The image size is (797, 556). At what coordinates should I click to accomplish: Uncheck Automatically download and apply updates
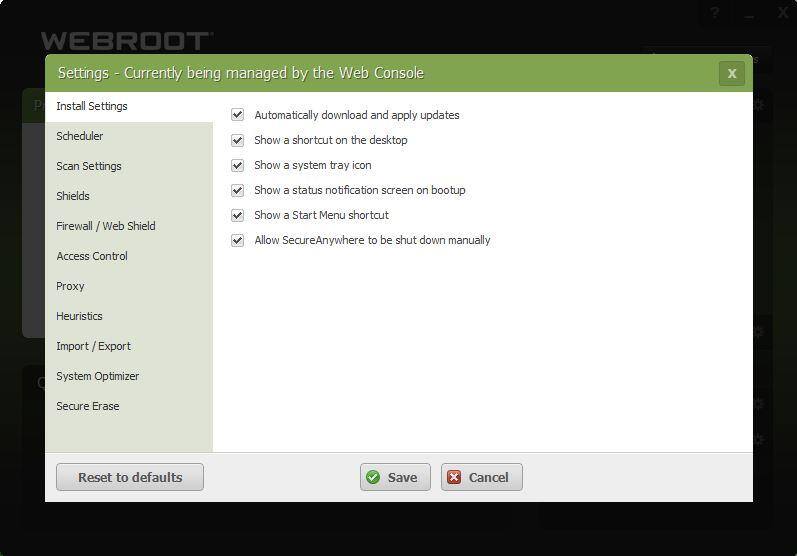point(238,115)
